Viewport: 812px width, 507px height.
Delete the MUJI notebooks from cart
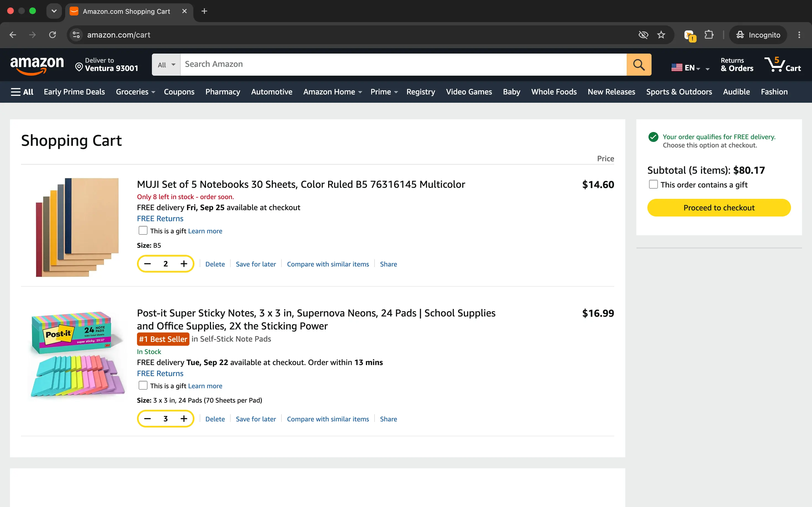coord(215,264)
